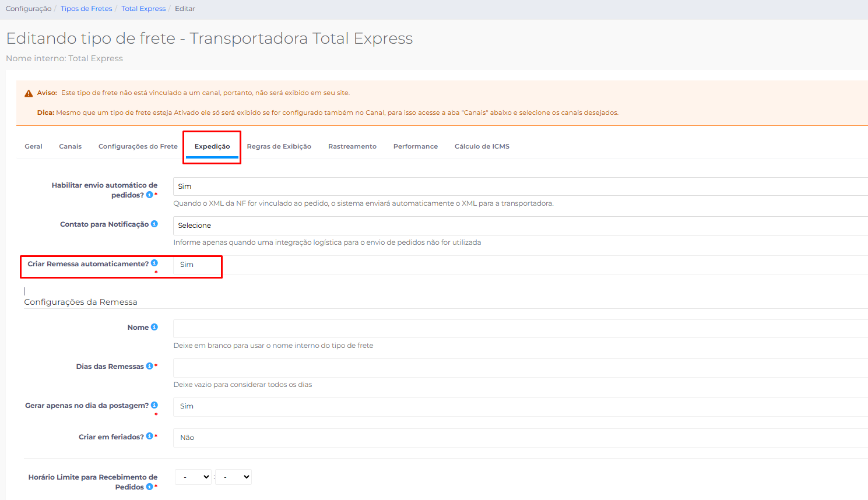This screenshot has height=500, width=868.
Task: Open the Configurações do Frete tab
Action: 138,146
